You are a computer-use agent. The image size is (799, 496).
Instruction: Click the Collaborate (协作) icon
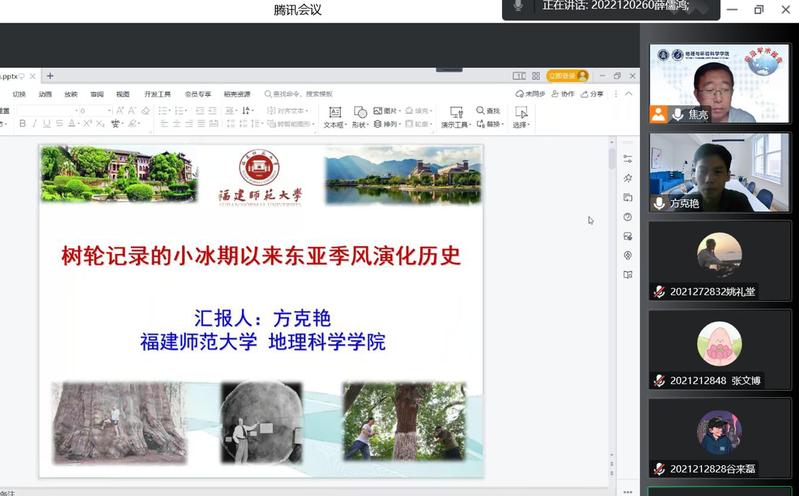[563, 94]
